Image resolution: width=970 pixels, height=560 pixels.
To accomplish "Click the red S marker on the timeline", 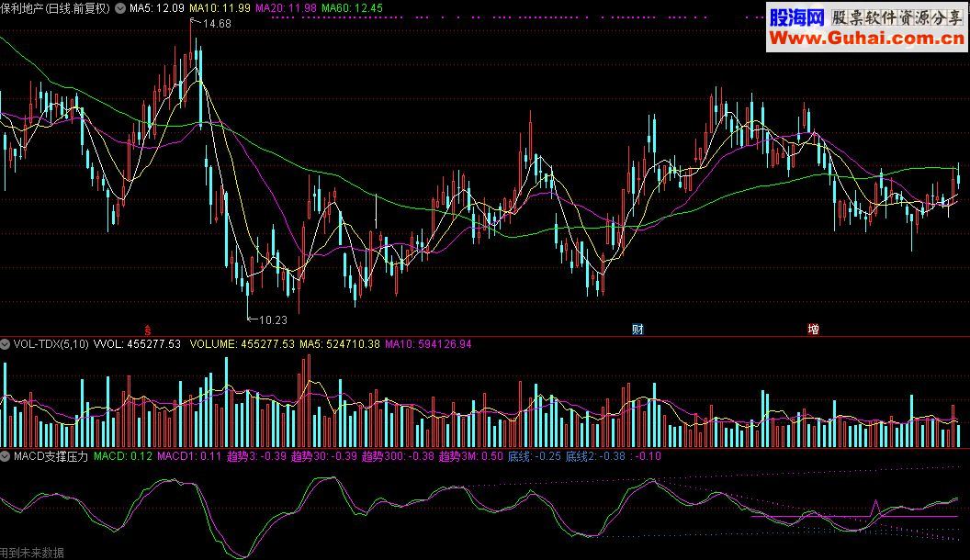I will coord(147,330).
